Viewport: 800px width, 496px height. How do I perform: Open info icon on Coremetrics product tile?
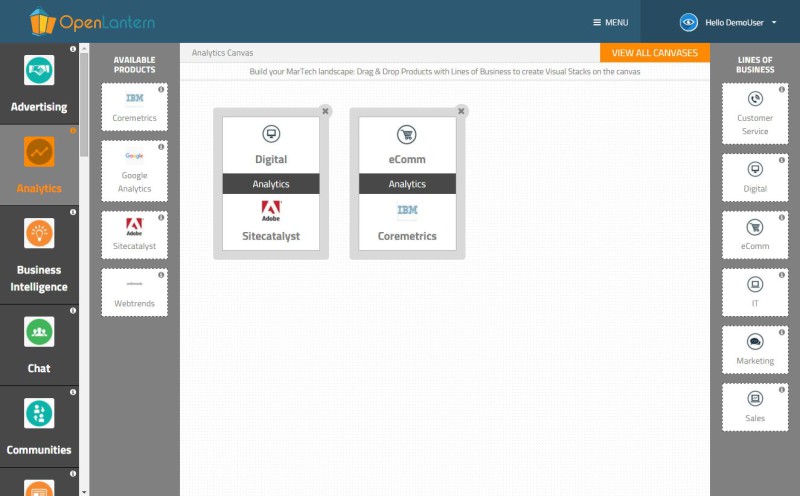pos(161,89)
